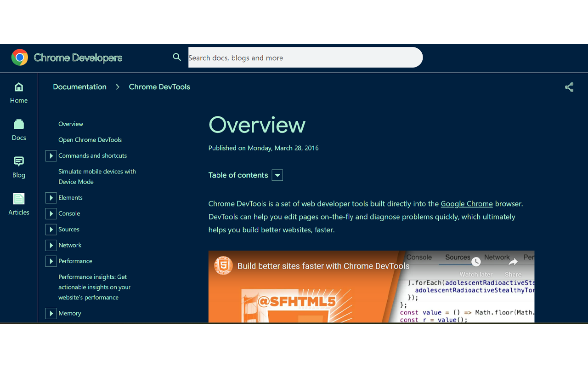The image size is (588, 368).
Task: Click the published date text
Action: point(264,148)
